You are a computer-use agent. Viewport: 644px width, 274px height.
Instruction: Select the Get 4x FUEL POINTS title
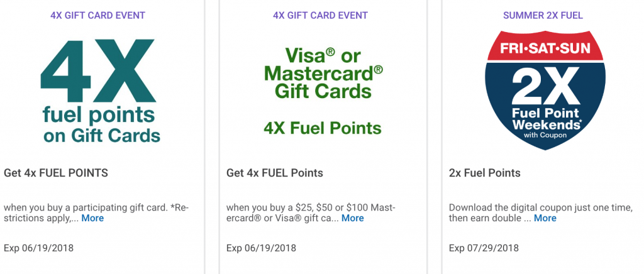click(x=56, y=173)
